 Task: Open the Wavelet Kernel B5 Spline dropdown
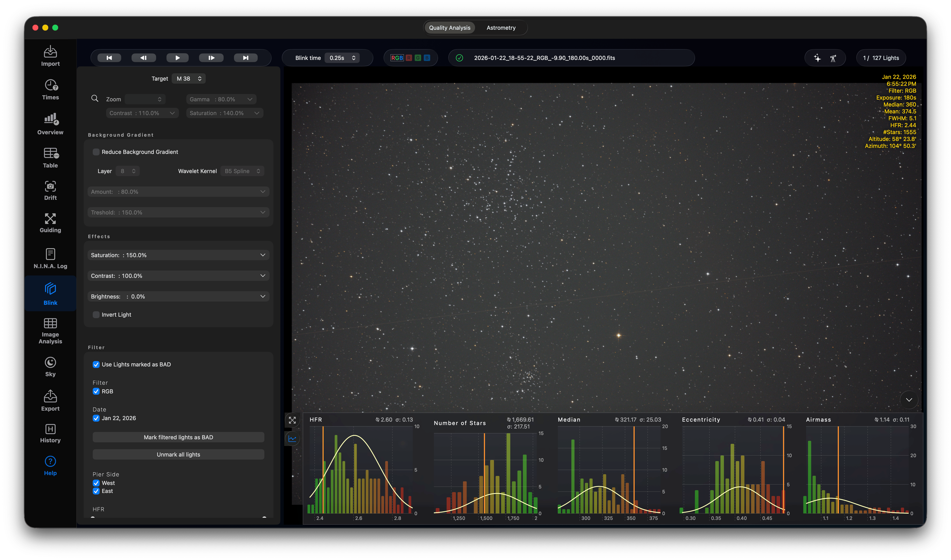(242, 171)
